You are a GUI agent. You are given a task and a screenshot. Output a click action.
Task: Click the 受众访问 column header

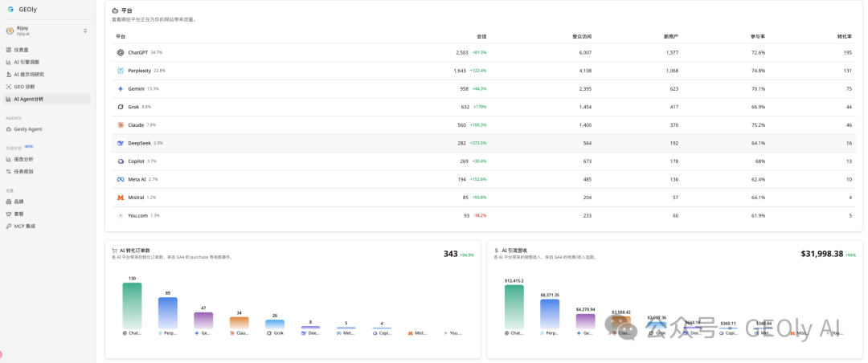(582, 36)
